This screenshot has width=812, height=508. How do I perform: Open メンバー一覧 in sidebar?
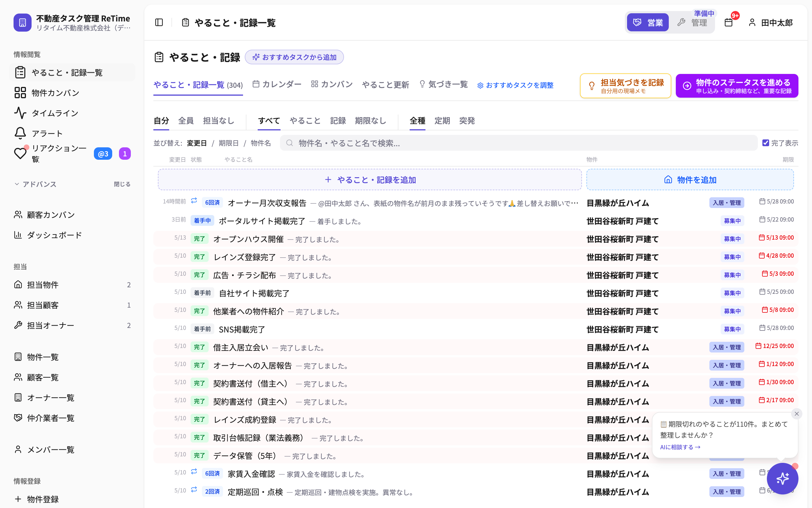coord(72,450)
